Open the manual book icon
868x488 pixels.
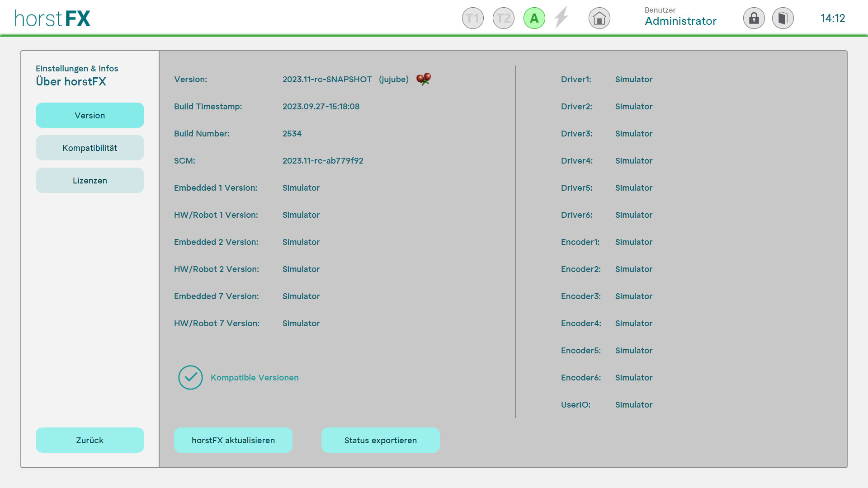783,19
